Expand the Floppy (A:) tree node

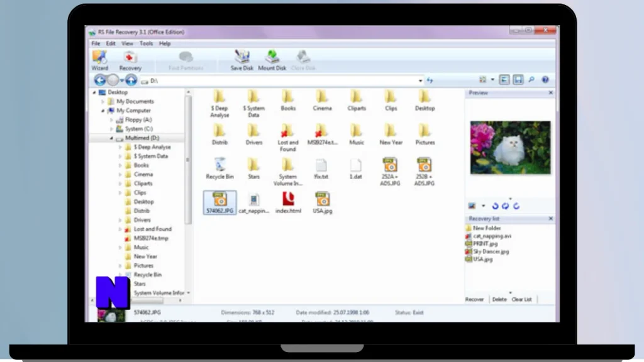(x=112, y=120)
